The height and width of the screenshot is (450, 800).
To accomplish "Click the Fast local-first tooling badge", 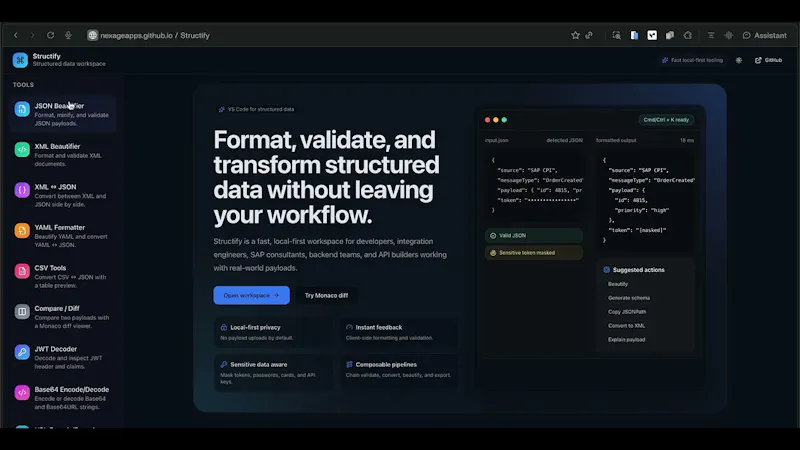I will tap(692, 60).
